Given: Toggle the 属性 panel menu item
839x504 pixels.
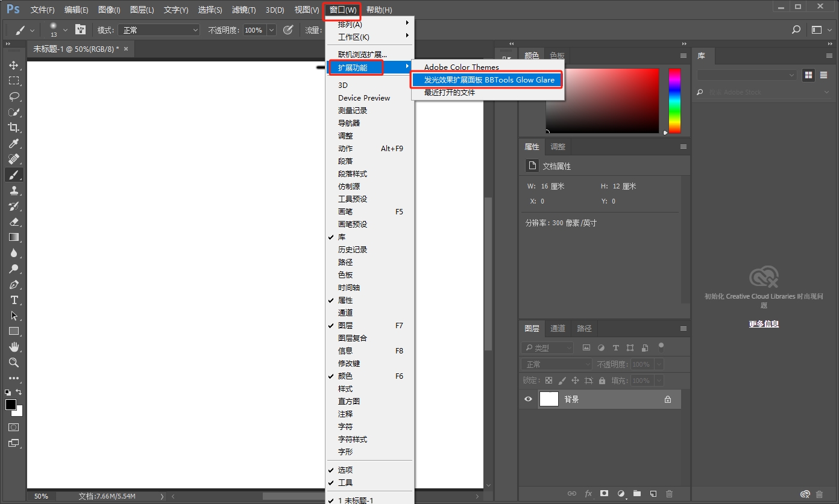Looking at the screenshot, I should 345,300.
